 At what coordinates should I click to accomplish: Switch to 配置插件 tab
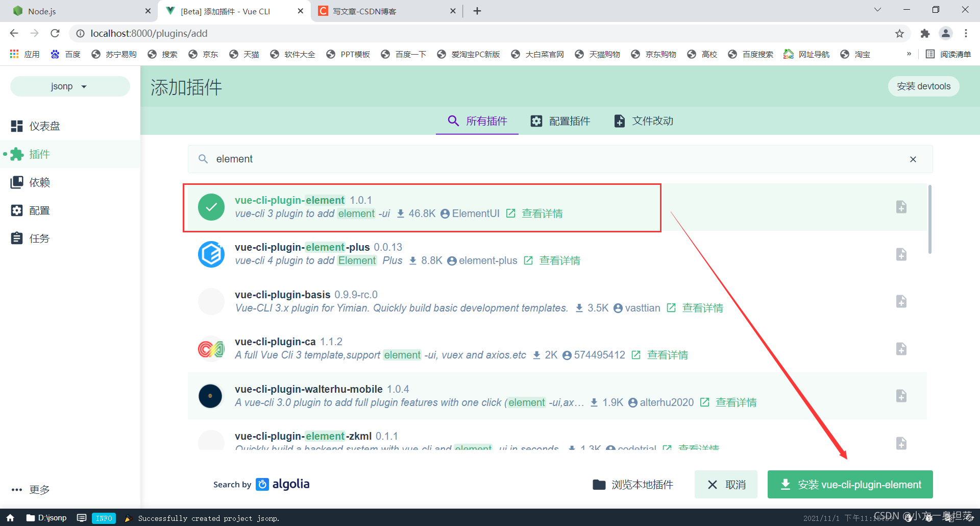tap(560, 121)
